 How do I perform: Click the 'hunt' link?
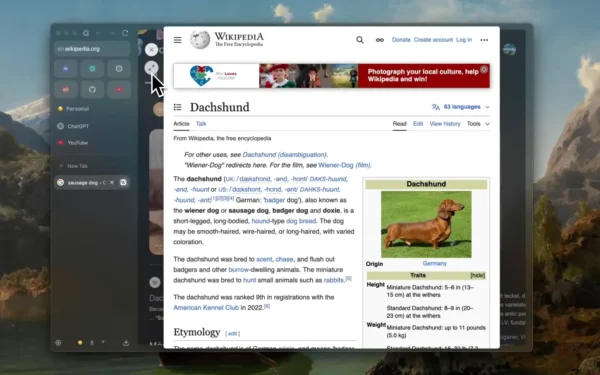pos(249,280)
